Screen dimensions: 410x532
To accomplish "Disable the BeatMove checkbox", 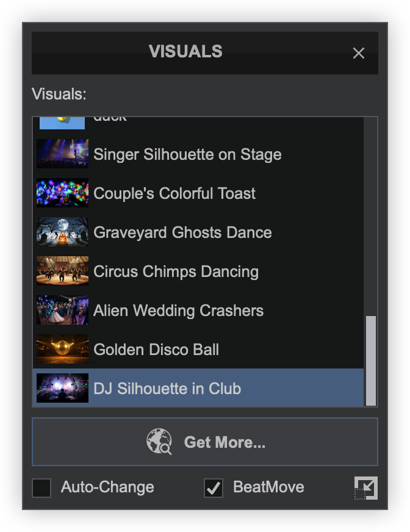I will (x=214, y=488).
